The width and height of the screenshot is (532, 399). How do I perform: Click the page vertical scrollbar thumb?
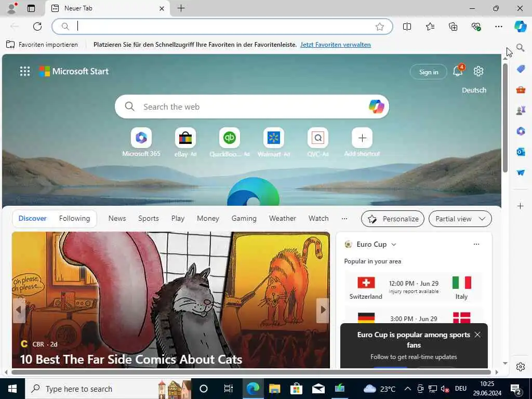pos(505,117)
